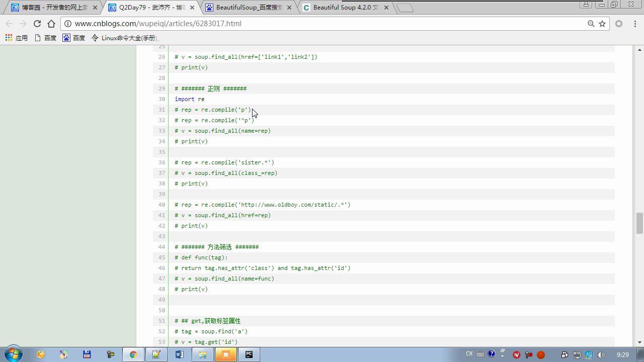644x362 pixels.
Task: Click the zoom magnifier icon in address bar
Action: 591,24
